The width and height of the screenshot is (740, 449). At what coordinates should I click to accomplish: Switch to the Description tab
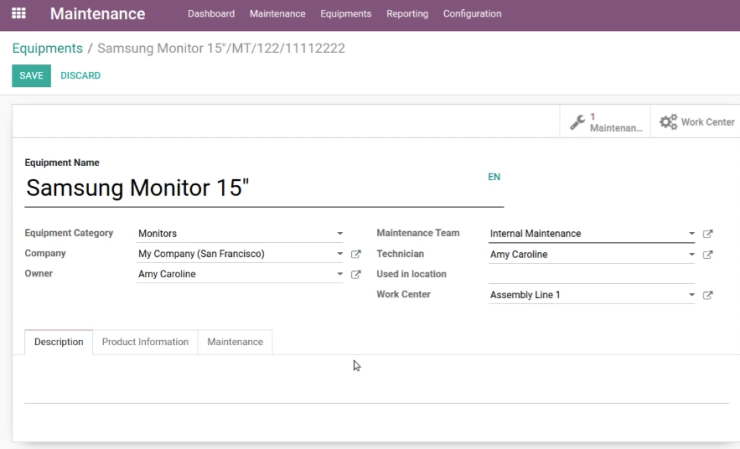coord(59,342)
